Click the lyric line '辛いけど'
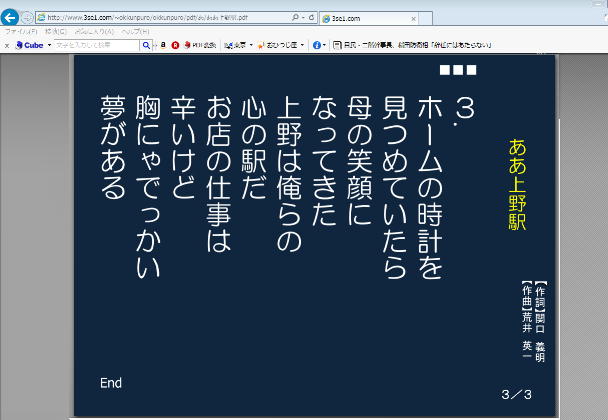The height and width of the screenshot is (420, 608). pos(183,147)
